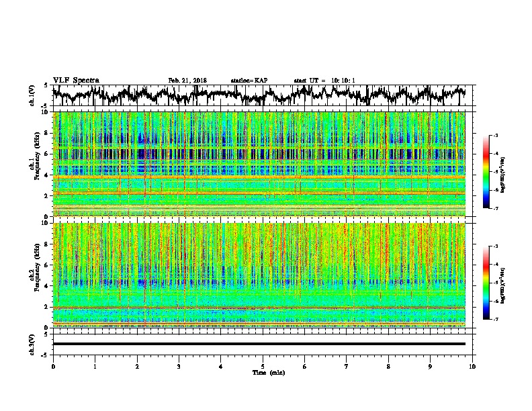Click the "6" kHz tick on ch.1 frequency axis
The height and width of the screenshot is (411, 532).
(47, 154)
